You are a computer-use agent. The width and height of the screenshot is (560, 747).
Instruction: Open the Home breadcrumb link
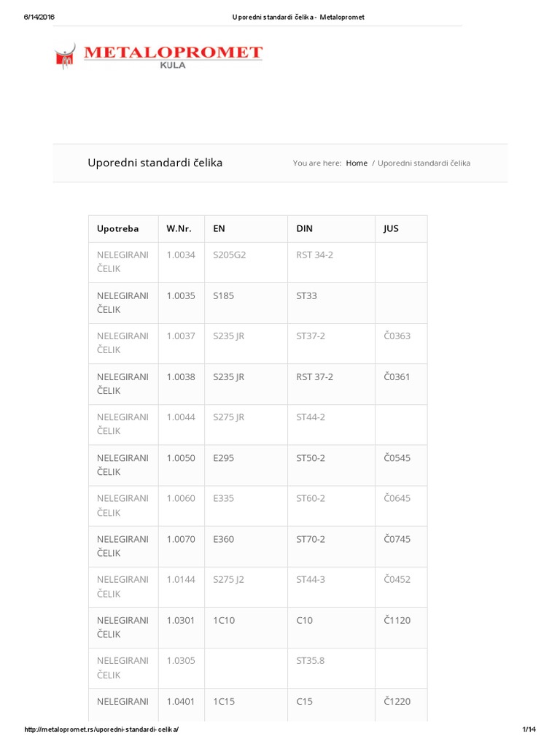pos(357,163)
